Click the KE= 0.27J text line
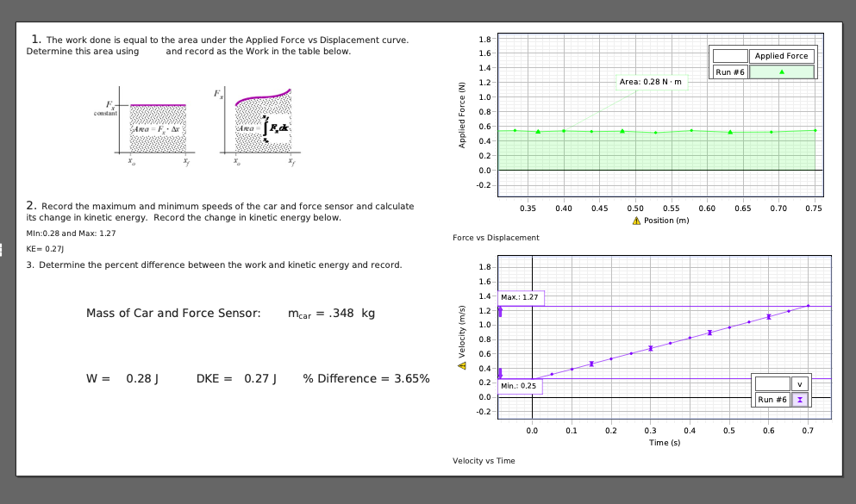 click(45, 249)
